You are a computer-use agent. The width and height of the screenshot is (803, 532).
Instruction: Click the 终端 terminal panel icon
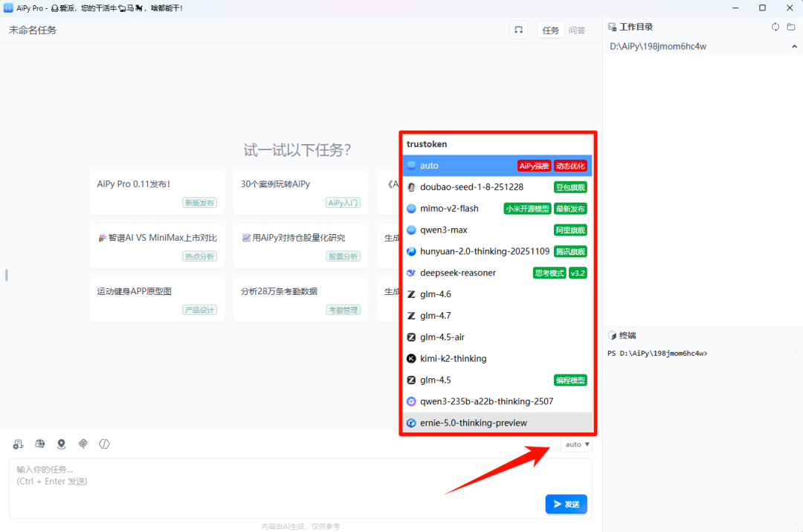(x=612, y=336)
